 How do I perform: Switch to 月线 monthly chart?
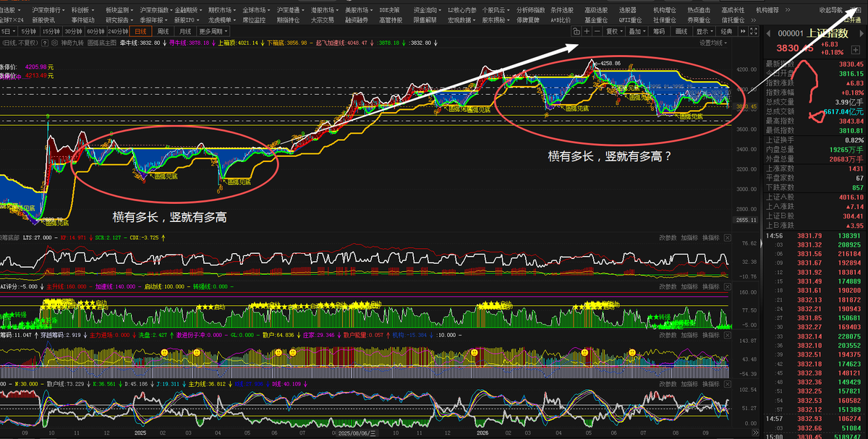tap(185, 31)
